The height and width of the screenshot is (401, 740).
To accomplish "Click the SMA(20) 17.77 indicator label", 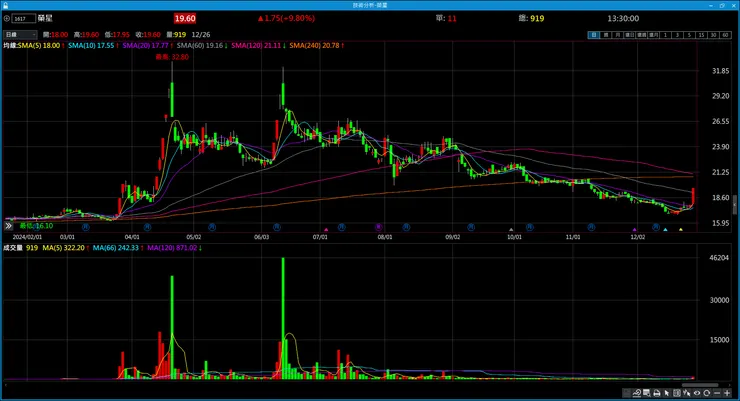I will [145, 45].
